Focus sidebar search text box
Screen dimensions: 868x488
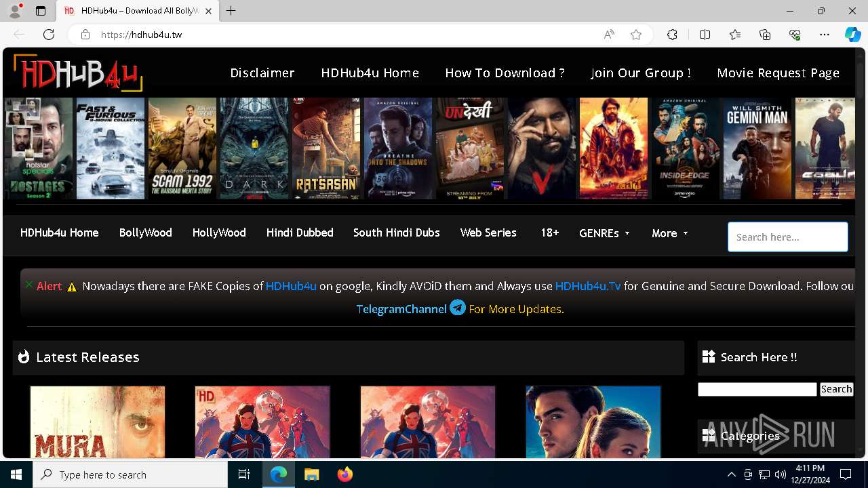(757, 389)
